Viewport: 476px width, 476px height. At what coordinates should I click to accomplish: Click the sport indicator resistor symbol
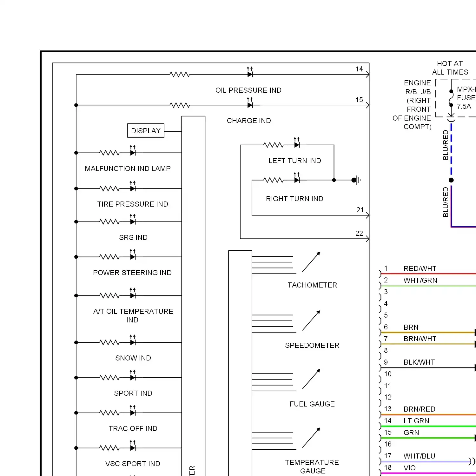[109, 378]
